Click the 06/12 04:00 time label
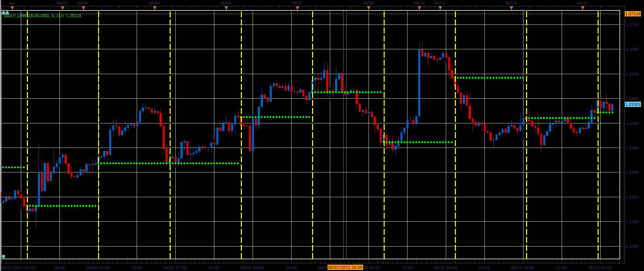 coord(523,268)
